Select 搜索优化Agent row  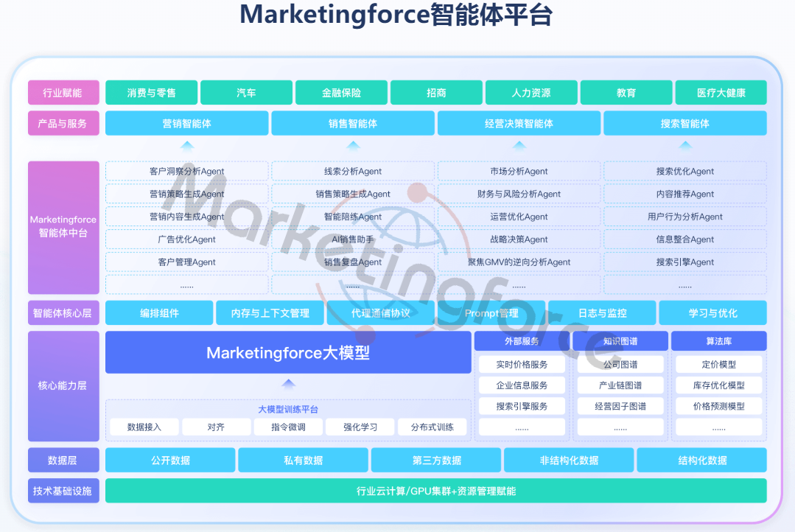(685, 172)
